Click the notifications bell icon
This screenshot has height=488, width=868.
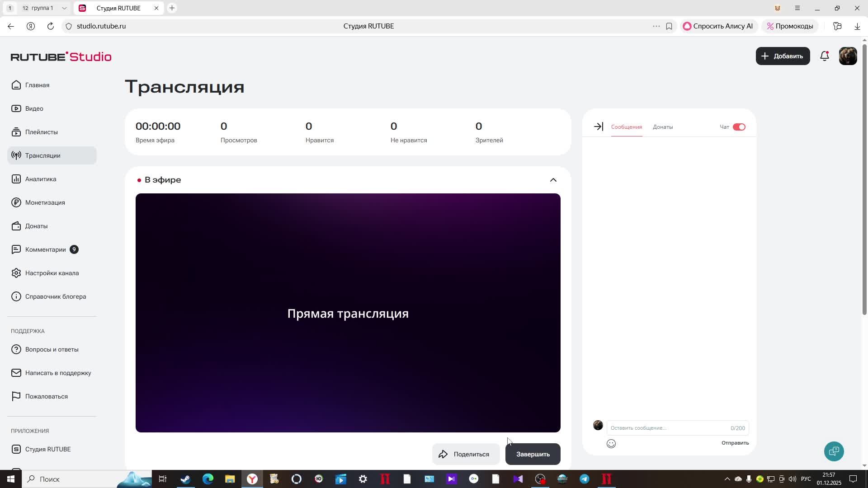[x=825, y=56]
